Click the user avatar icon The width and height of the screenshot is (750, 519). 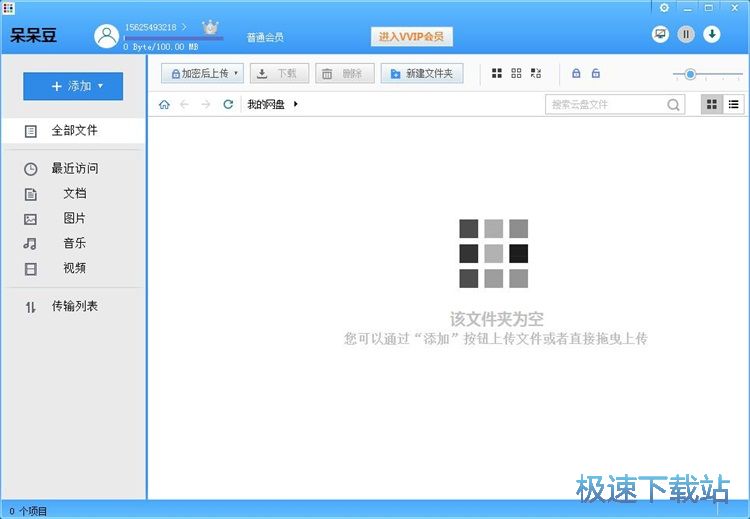click(106, 36)
